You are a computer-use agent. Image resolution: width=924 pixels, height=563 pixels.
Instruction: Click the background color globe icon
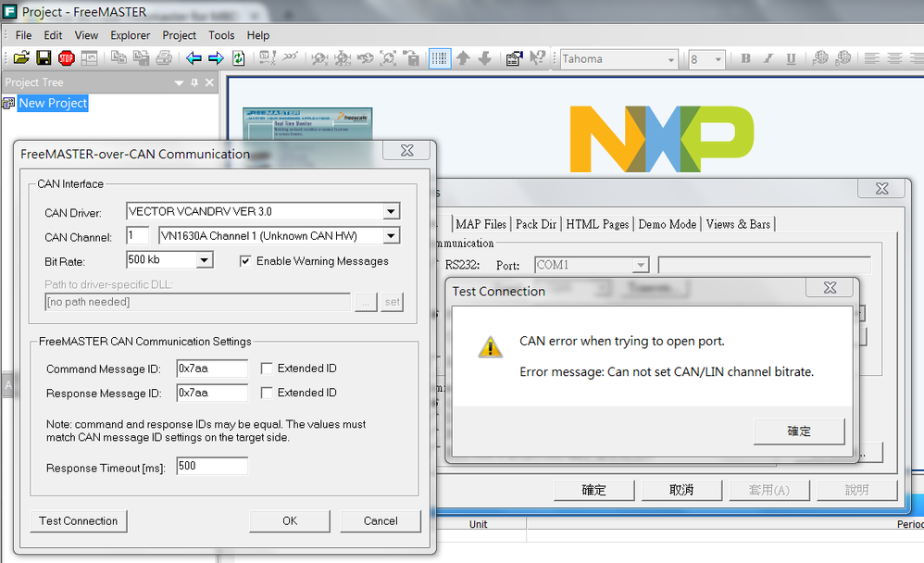pos(843,57)
